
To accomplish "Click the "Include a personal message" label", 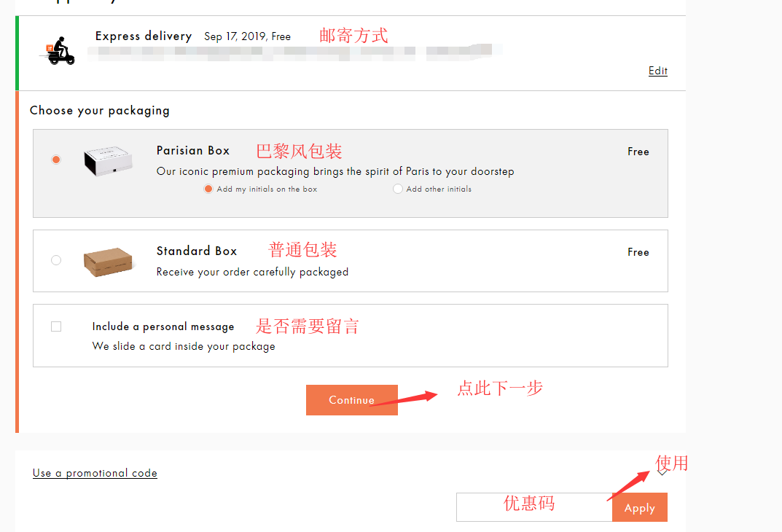I will [x=163, y=326].
